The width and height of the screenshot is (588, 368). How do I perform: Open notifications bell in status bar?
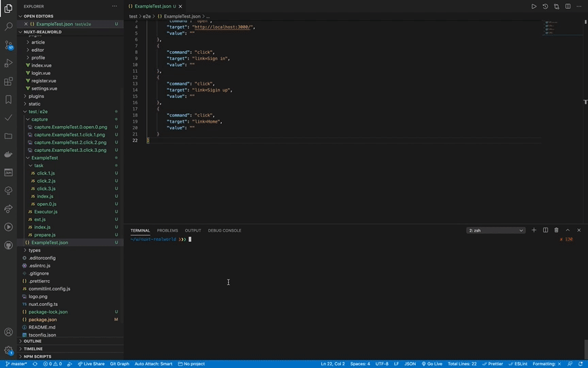581,364
